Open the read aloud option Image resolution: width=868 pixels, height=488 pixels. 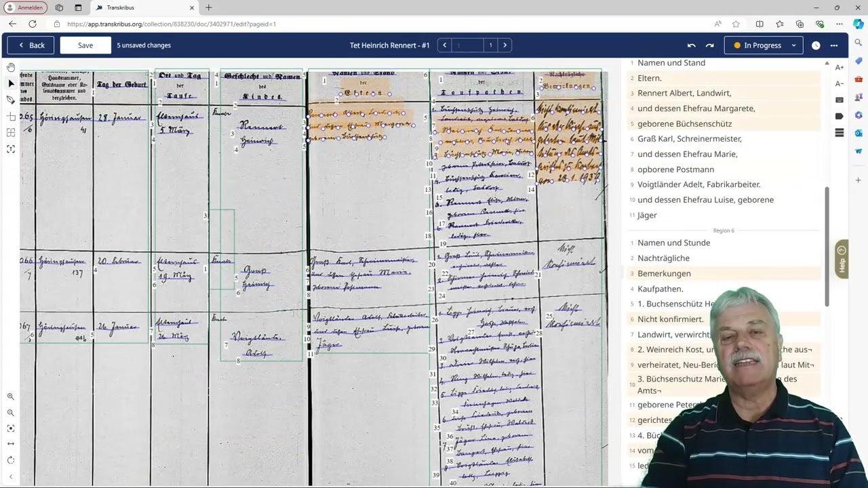click(717, 24)
